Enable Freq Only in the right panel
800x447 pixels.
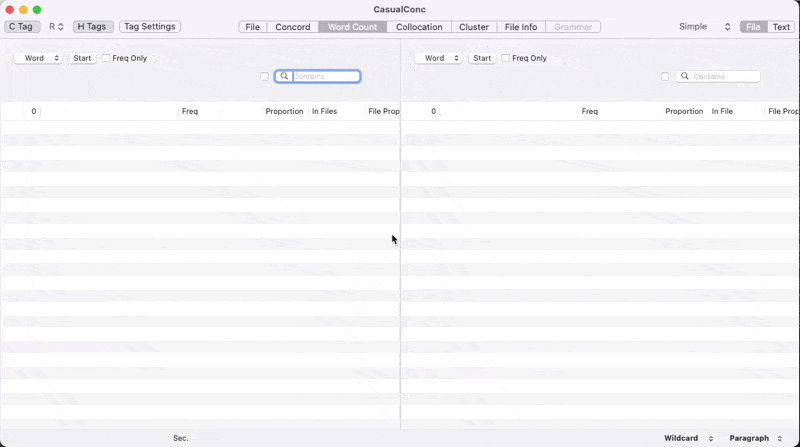tap(506, 58)
